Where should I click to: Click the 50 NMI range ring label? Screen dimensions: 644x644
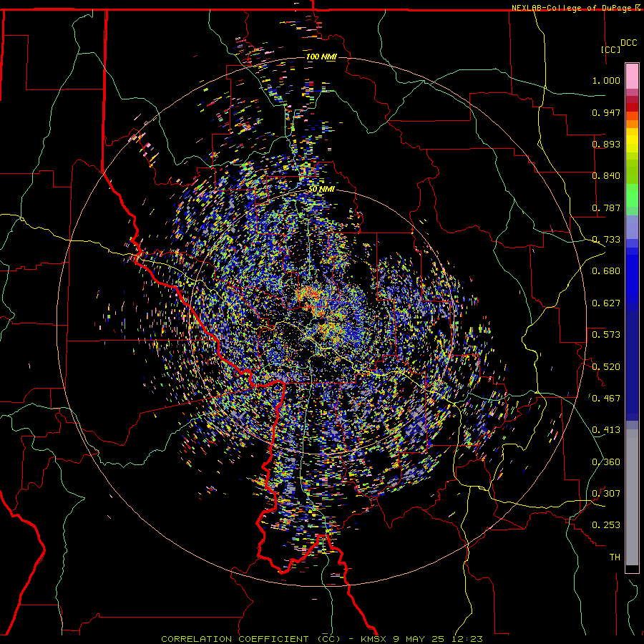321,190
